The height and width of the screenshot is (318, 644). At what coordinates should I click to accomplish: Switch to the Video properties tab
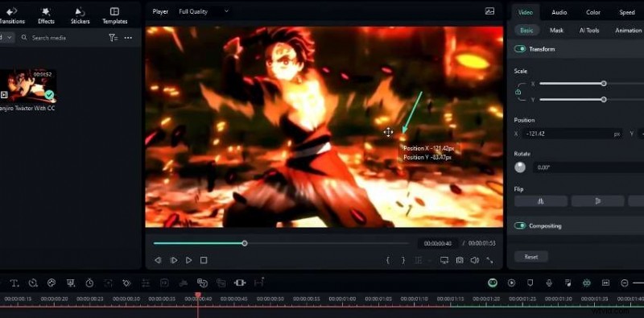pos(526,12)
